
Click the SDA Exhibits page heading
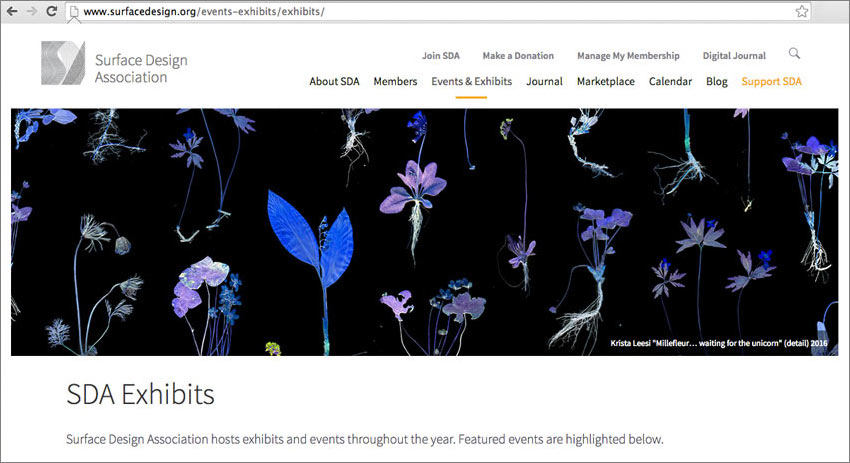[140, 394]
